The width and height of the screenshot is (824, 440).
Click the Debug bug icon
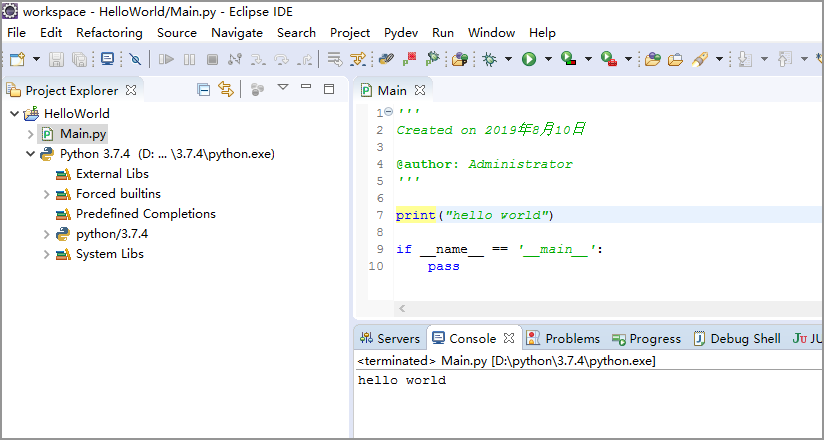coord(490,59)
